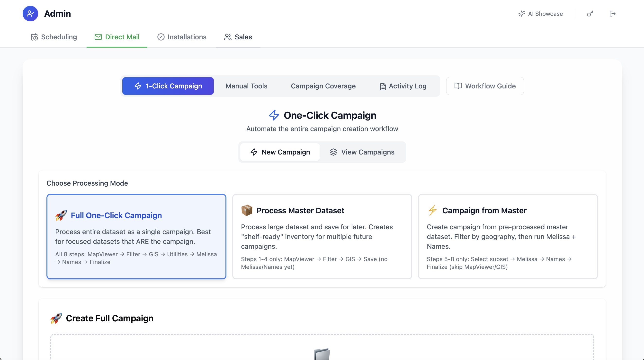Switch to Manual Tools tab
Screen dimensions: 644x360
246,86
